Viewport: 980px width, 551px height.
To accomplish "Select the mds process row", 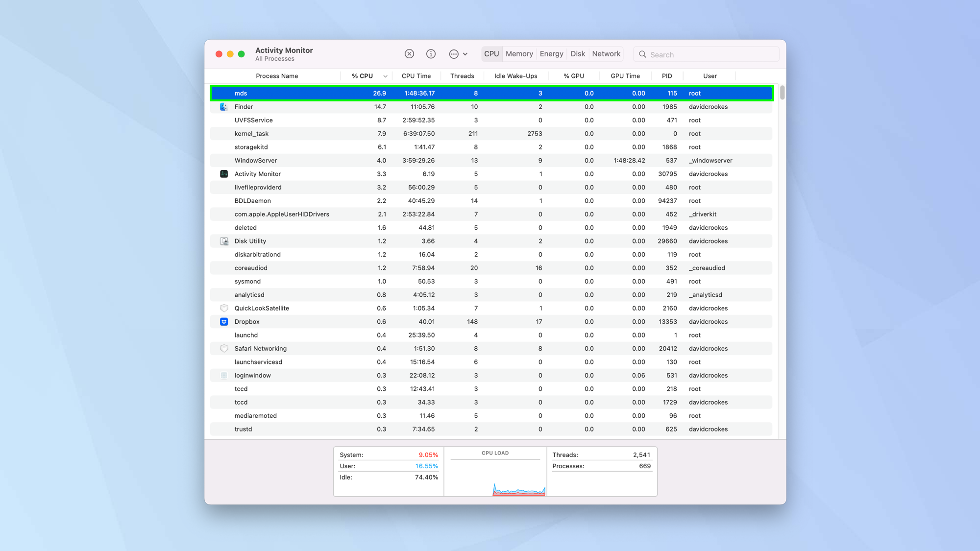I will (491, 93).
